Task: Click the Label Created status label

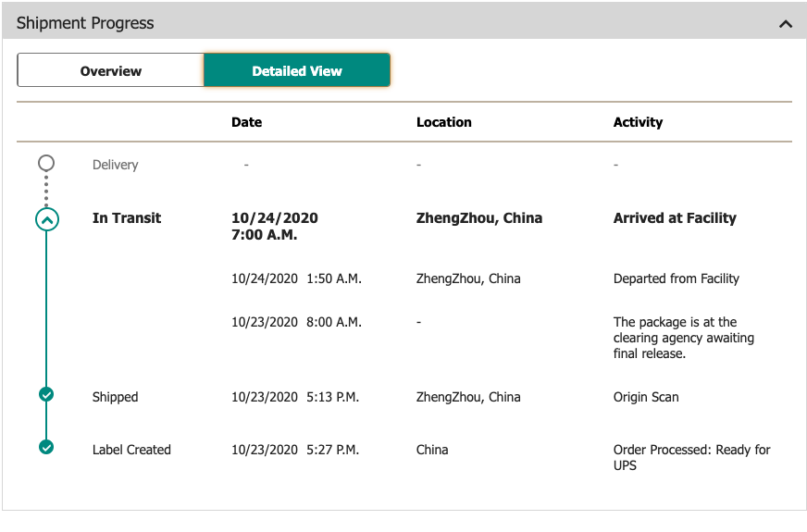Action: (131, 450)
